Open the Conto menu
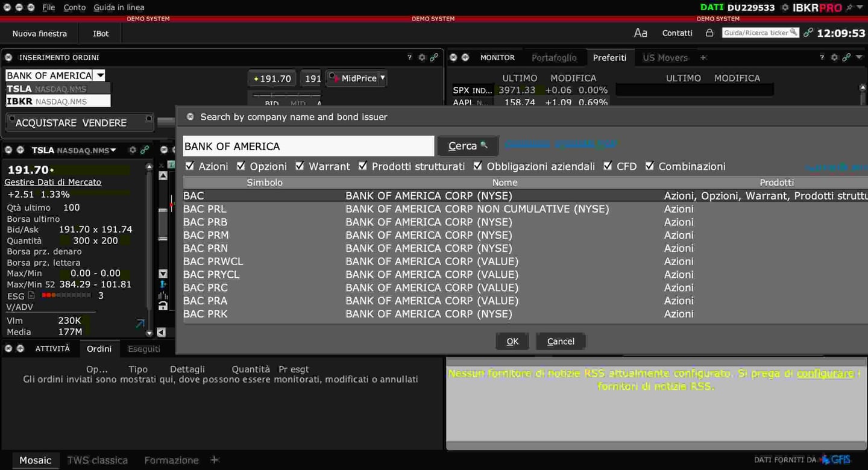 click(x=75, y=7)
